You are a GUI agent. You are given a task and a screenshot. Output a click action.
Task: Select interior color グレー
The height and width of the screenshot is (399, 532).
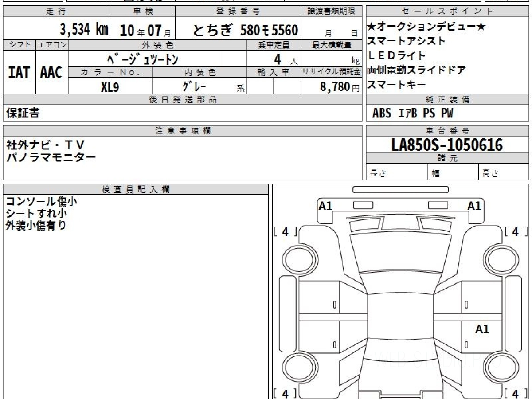click(x=194, y=86)
